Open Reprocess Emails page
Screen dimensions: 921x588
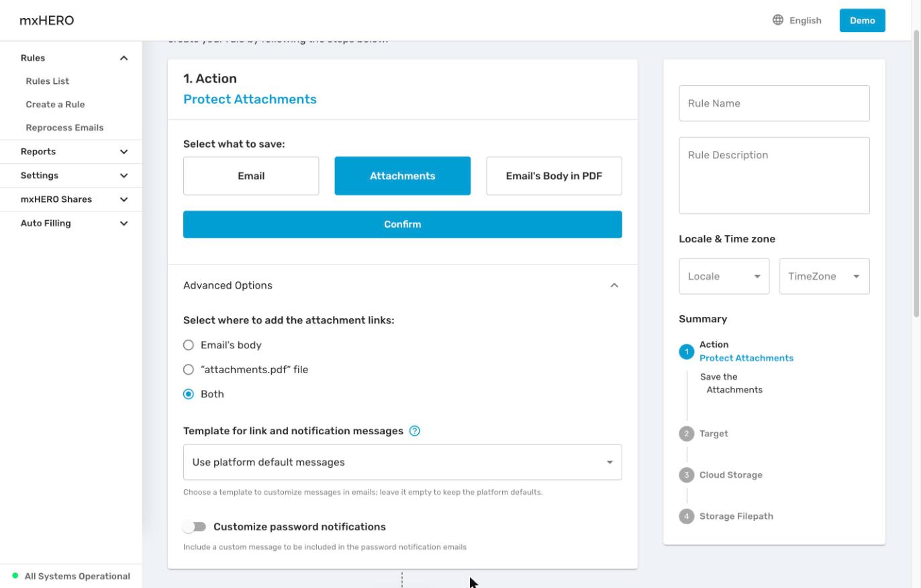pyautogui.click(x=64, y=128)
